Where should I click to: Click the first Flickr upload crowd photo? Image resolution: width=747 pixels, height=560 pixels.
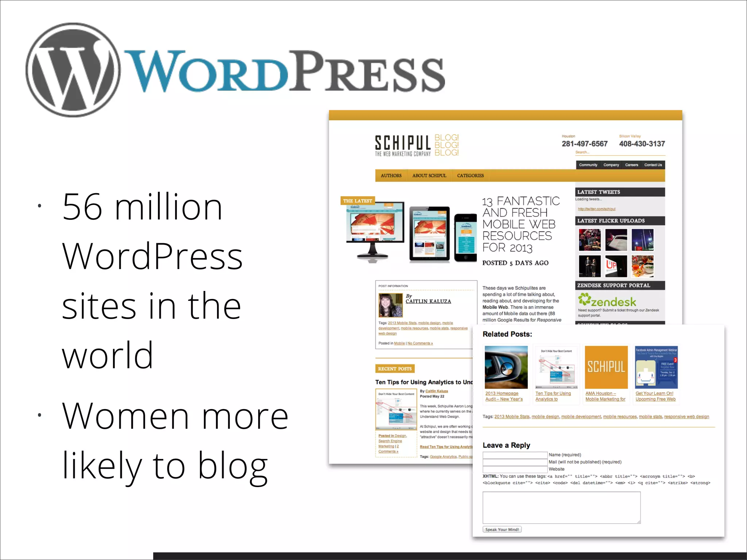coord(589,240)
